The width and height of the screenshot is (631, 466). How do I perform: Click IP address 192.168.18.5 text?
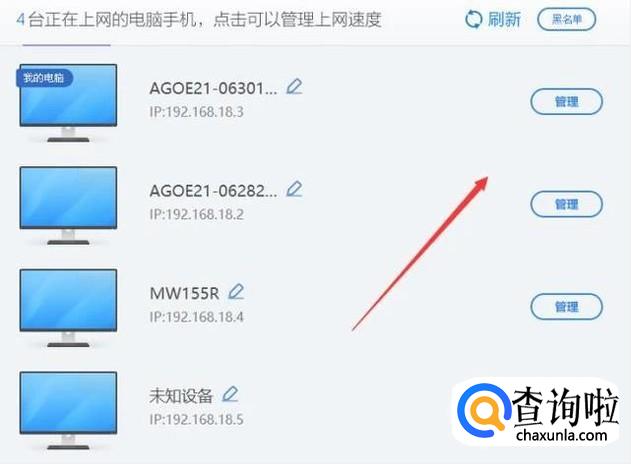click(196, 419)
